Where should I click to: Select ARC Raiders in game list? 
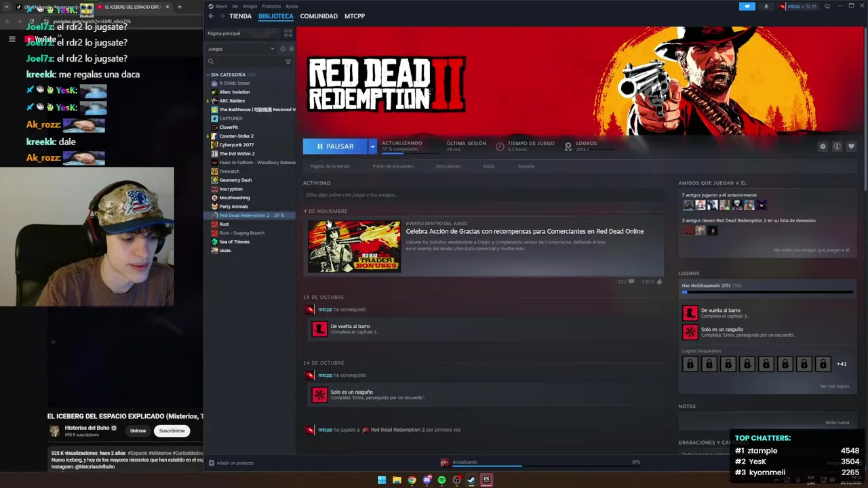click(x=232, y=100)
